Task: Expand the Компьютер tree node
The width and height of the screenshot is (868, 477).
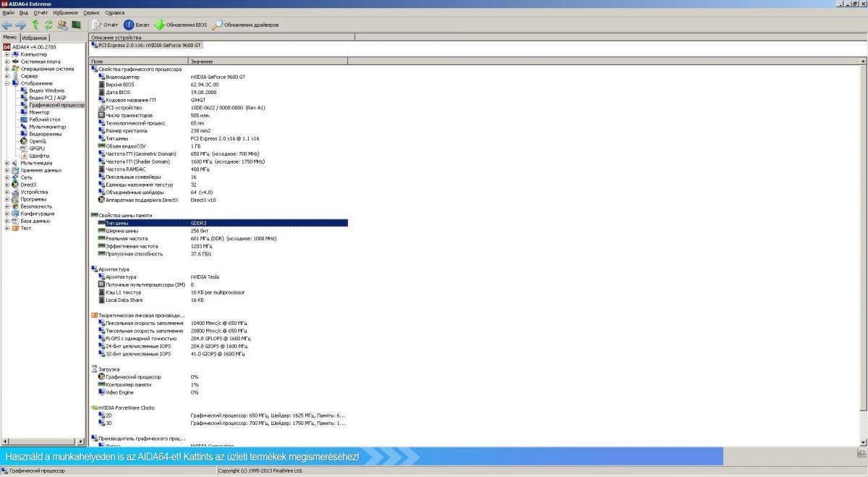Action: (7, 54)
